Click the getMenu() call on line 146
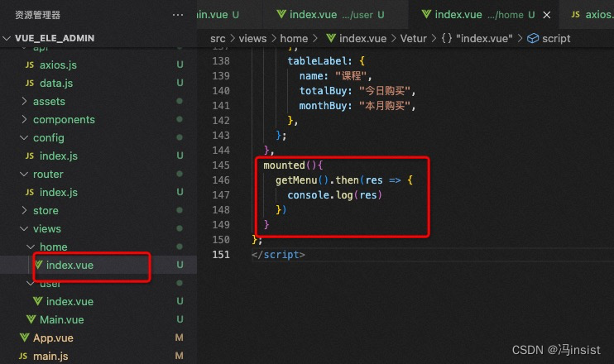 tap(301, 180)
